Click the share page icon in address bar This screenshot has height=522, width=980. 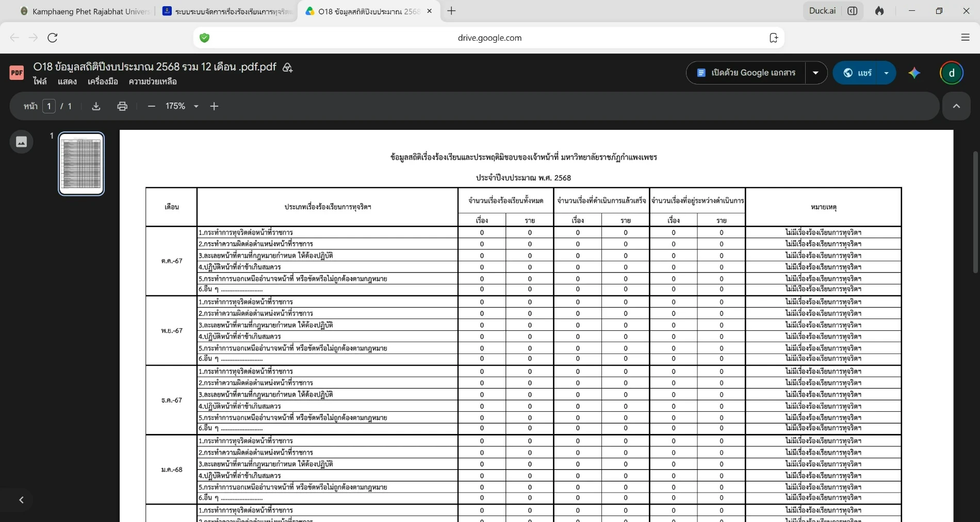pos(773,38)
